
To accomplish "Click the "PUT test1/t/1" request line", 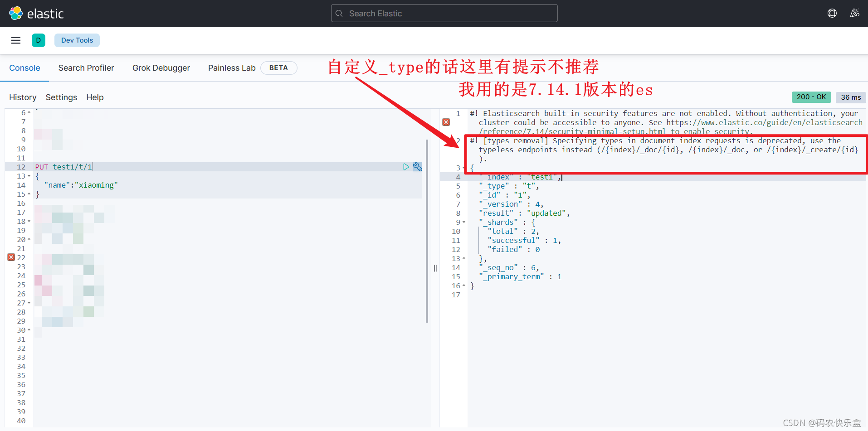I will coord(63,167).
